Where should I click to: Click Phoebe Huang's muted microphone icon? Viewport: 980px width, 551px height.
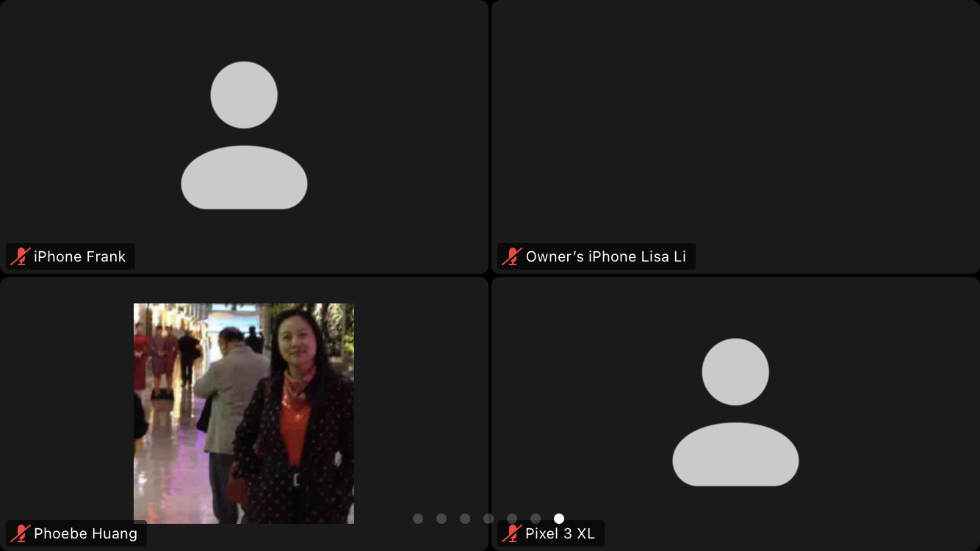(x=21, y=533)
